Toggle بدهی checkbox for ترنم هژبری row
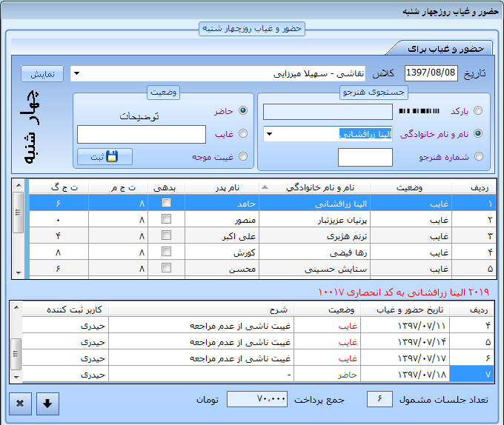 tap(167, 236)
